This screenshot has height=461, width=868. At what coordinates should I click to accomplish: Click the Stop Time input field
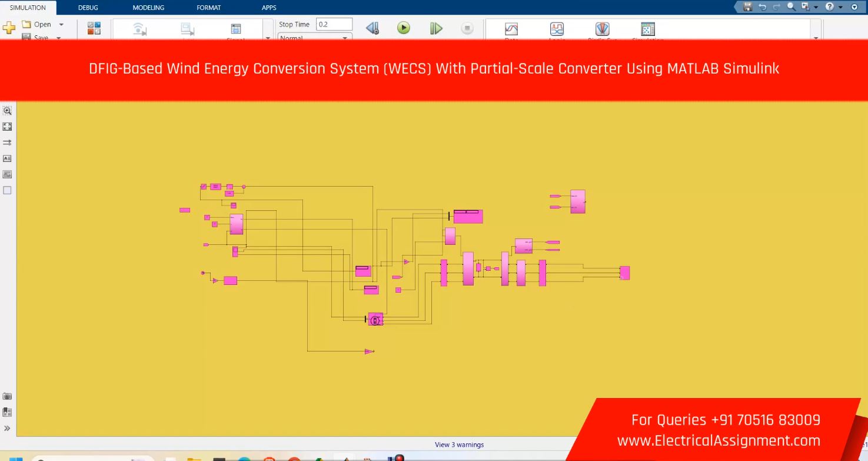pos(334,24)
